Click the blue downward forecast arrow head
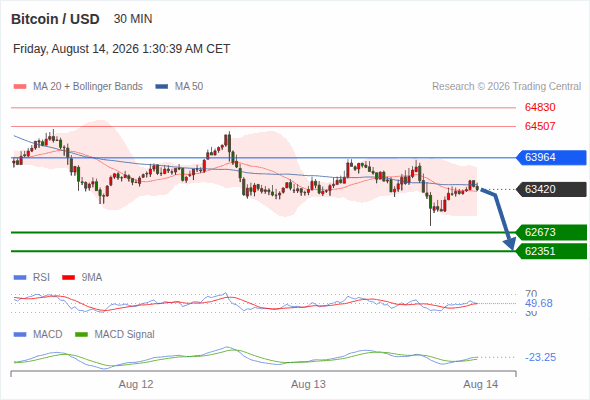The image size is (590, 400). (x=510, y=244)
